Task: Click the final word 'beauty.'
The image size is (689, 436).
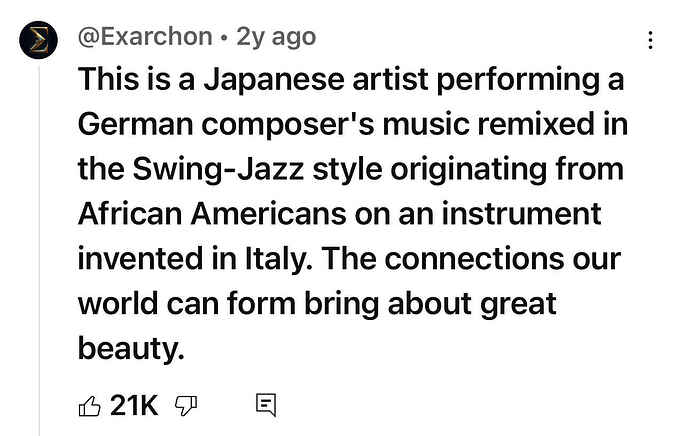Action: [131, 349]
